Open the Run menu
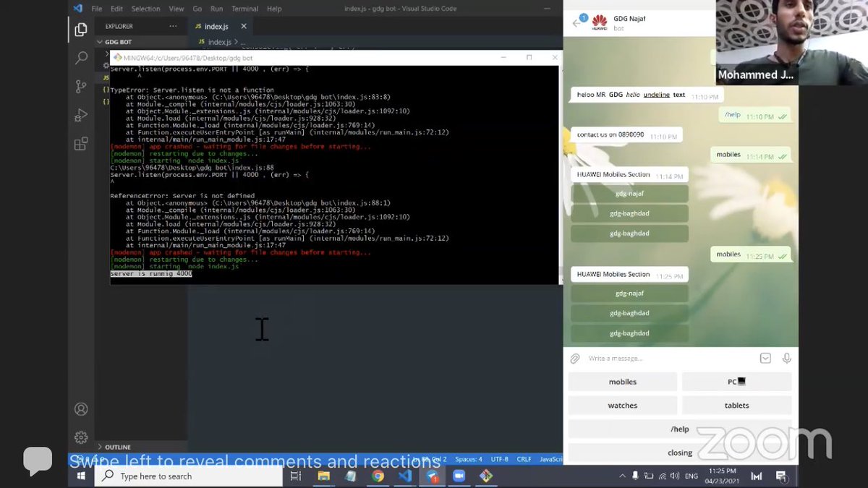This screenshot has width=868, height=488. pyautogui.click(x=216, y=9)
